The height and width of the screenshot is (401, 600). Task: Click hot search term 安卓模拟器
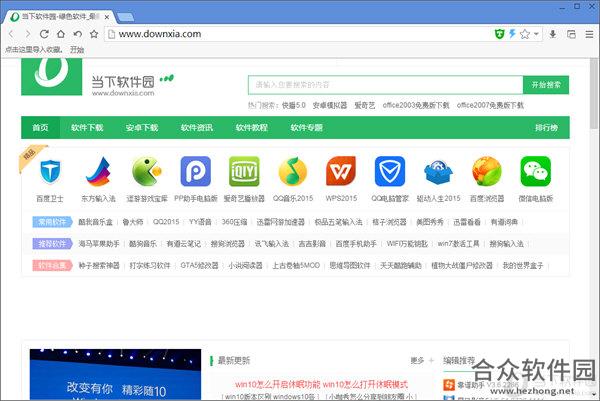pos(329,105)
